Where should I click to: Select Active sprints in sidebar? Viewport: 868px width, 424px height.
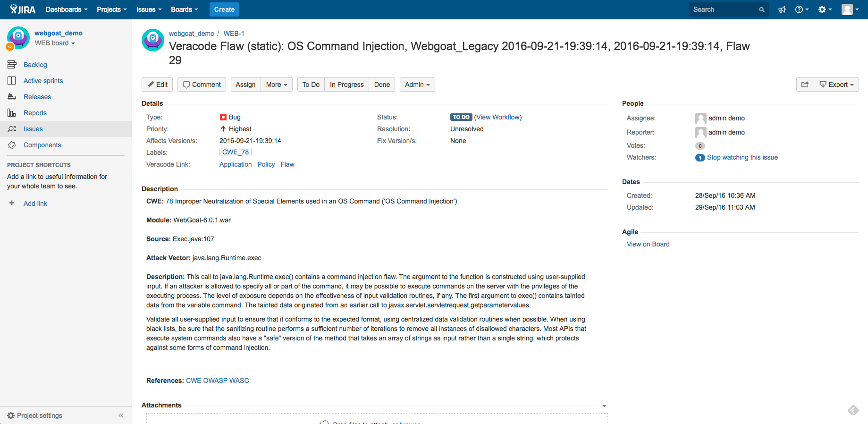[43, 81]
